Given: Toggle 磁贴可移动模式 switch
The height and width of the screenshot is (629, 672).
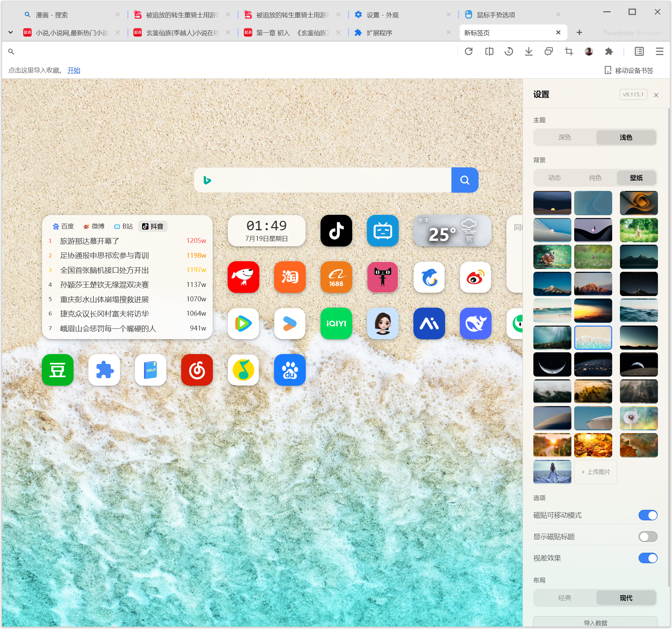Looking at the screenshot, I should click(x=648, y=515).
